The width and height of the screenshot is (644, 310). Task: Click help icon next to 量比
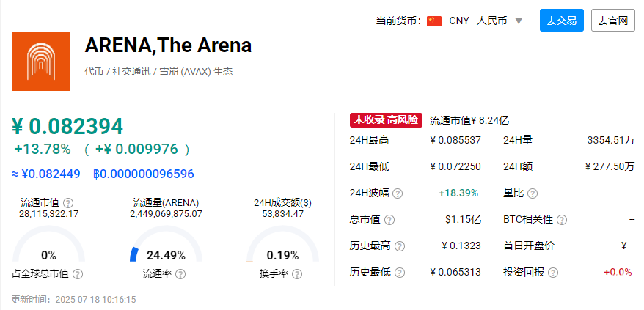click(x=533, y=193)
